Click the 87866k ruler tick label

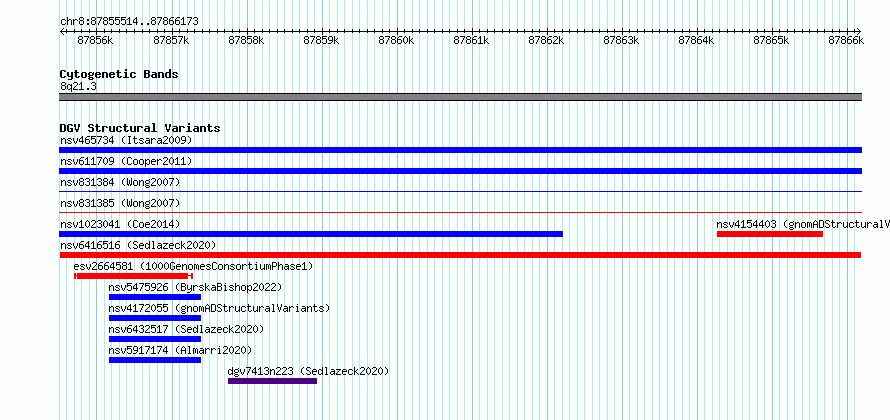coord(846,40)
